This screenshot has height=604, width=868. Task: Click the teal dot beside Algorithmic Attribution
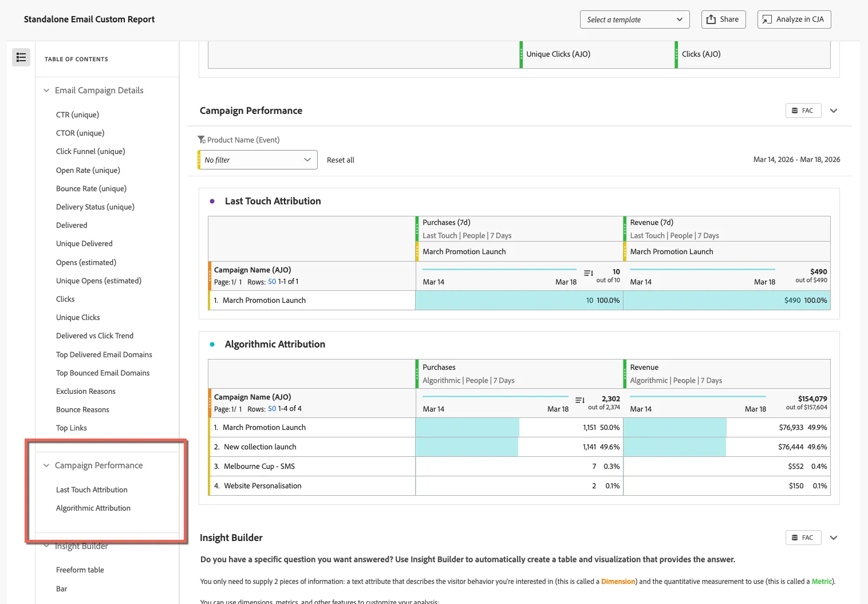pos(212,344)
